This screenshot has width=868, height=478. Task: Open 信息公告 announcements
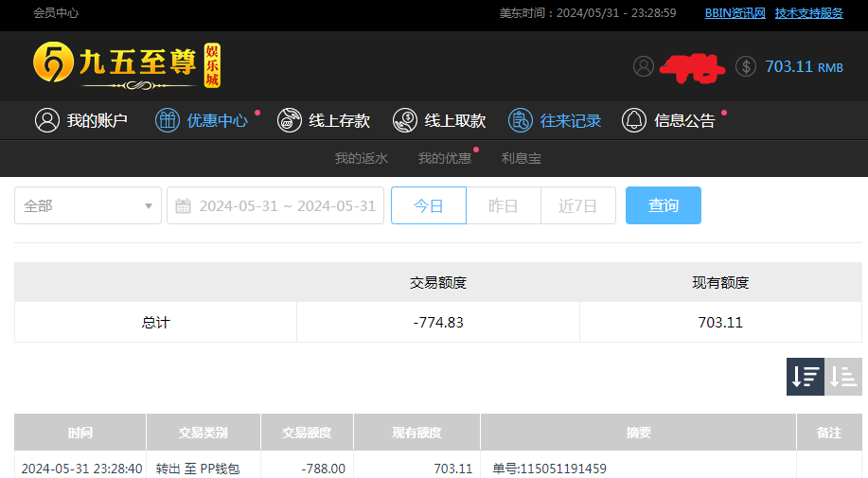(x=669, y=120)
